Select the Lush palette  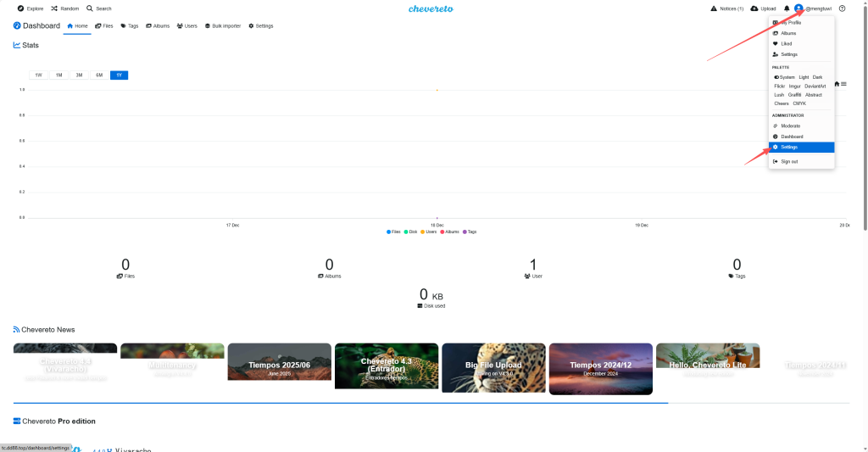point(780,95)
